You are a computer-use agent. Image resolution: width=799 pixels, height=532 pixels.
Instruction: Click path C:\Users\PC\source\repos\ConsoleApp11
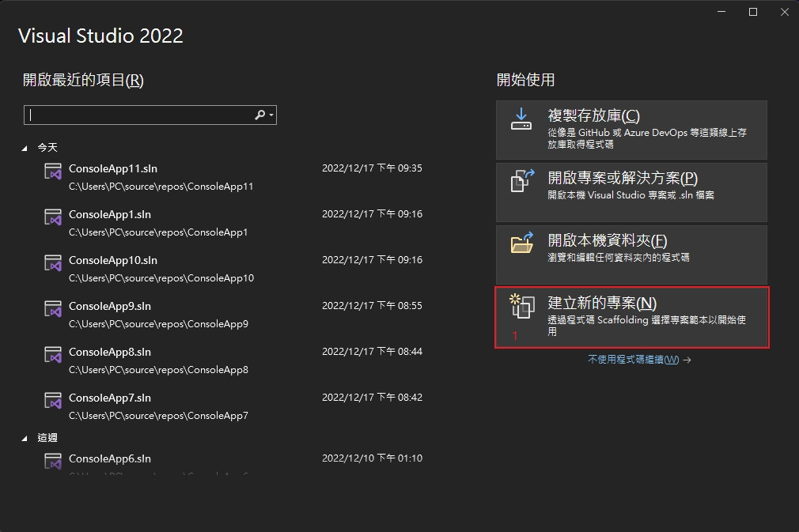[161, 187]
